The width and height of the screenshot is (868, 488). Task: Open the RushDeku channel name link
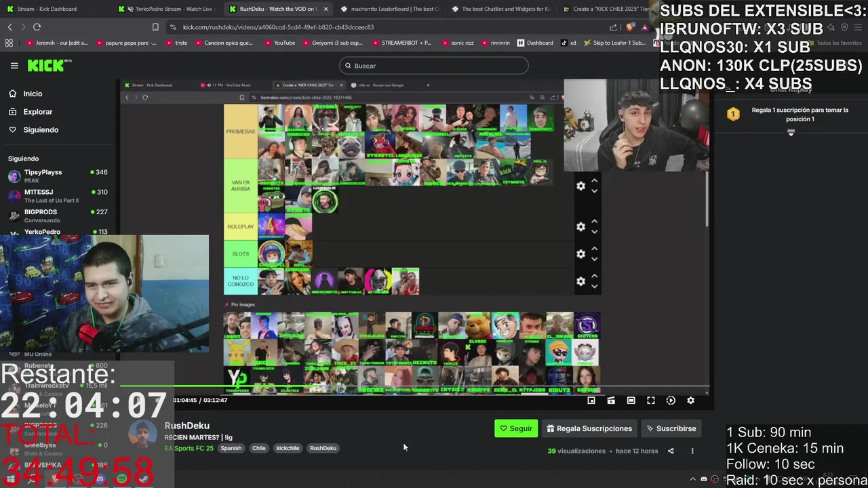(x=186, y=426)
